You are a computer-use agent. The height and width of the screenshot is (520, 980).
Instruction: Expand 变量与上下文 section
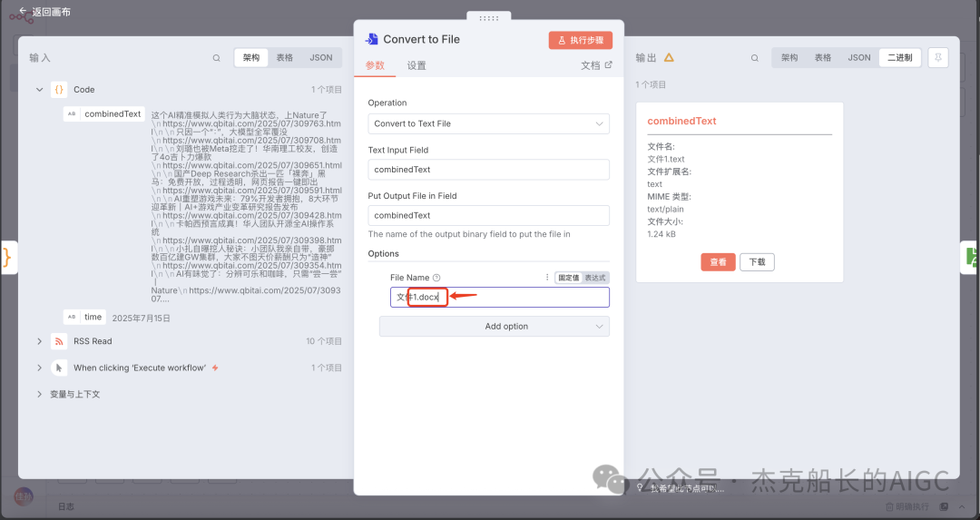click(39, 395)
